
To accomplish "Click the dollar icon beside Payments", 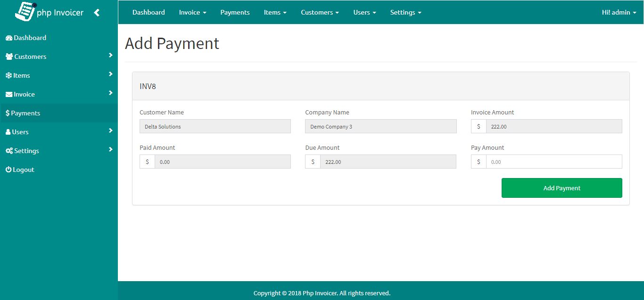I will click(8, 113).
